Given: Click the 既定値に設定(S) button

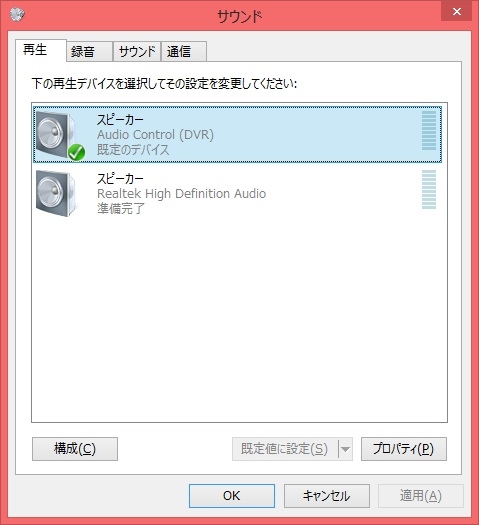Looking at the screenshot, I should [x=285, y=449].
